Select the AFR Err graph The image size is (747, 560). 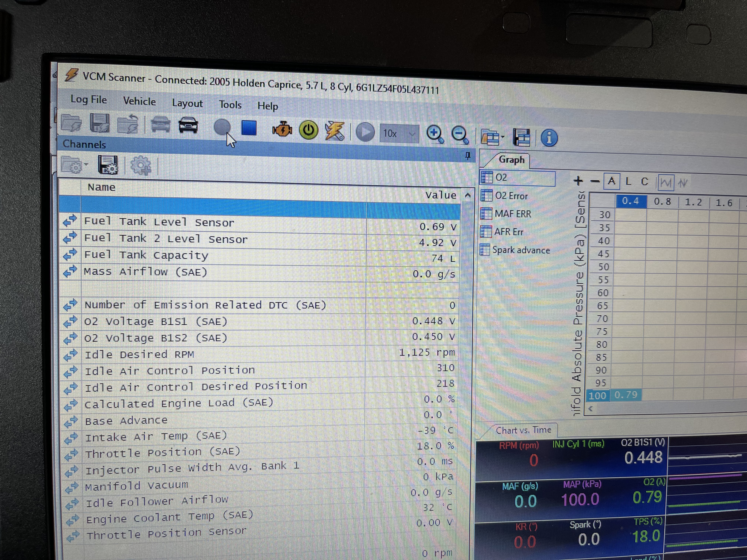pos(502,232)
